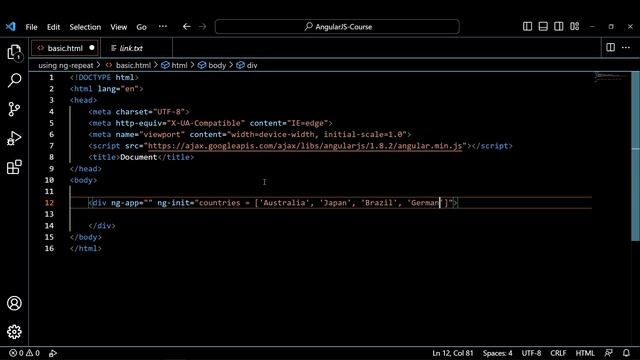The width and height of the screenshot is (640, 360).
Task: Open the angular.min.js script URL link
Action: click(x=305, y=146)
